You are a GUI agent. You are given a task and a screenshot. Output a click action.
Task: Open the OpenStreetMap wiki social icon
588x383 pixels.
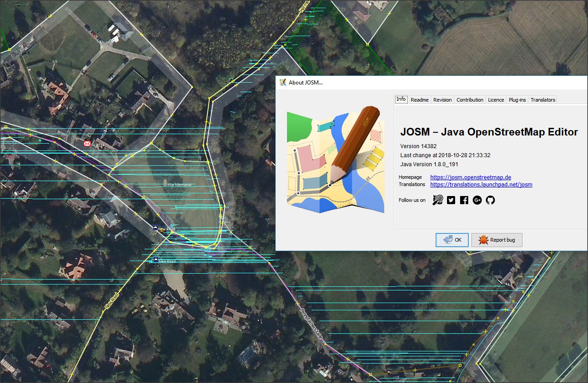(x=437, y=200)
